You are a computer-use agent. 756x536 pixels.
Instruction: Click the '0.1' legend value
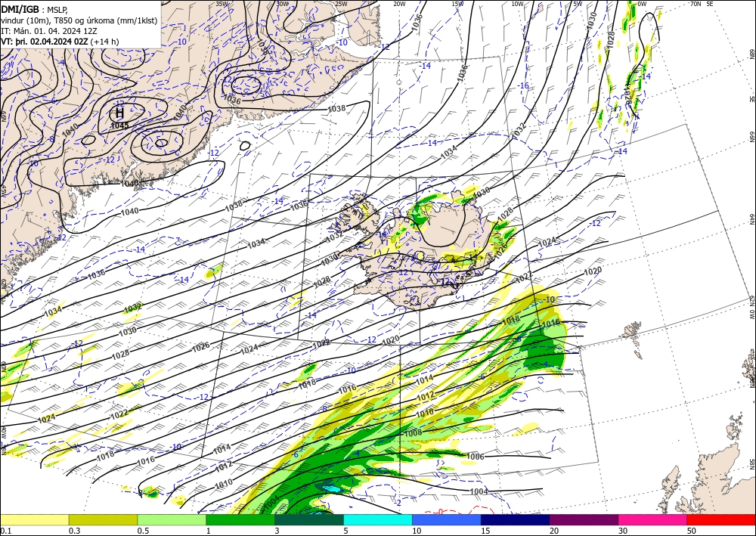click(5, 531)
